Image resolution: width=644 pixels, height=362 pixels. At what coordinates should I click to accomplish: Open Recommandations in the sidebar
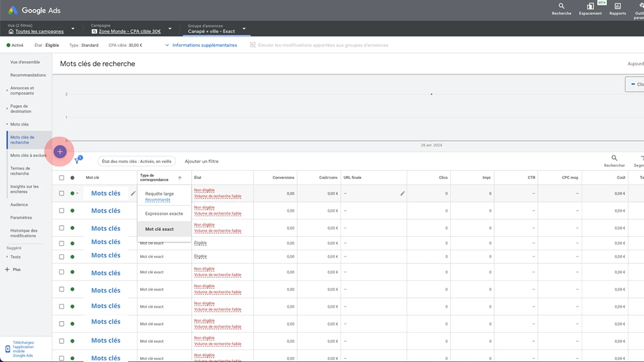click(x=28, y=75)
